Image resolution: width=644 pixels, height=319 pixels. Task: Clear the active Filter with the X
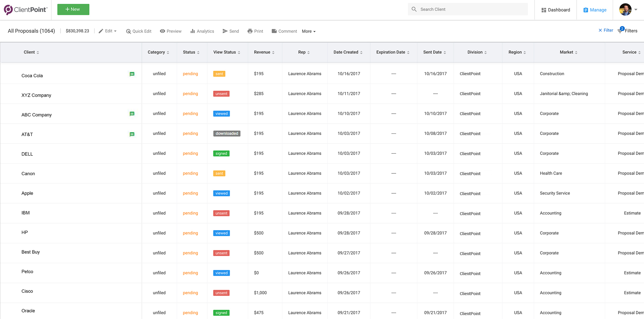(600, 30)
